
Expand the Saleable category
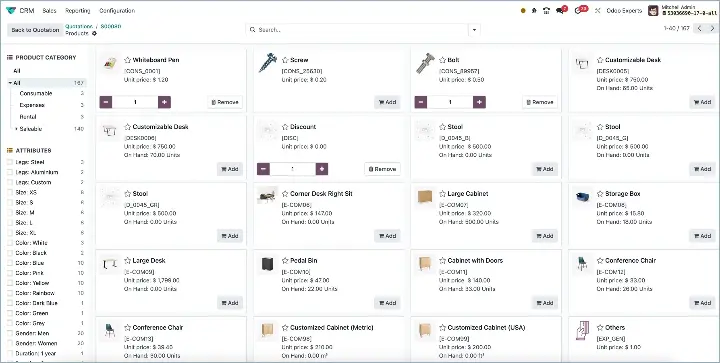(x=17, y=129)
